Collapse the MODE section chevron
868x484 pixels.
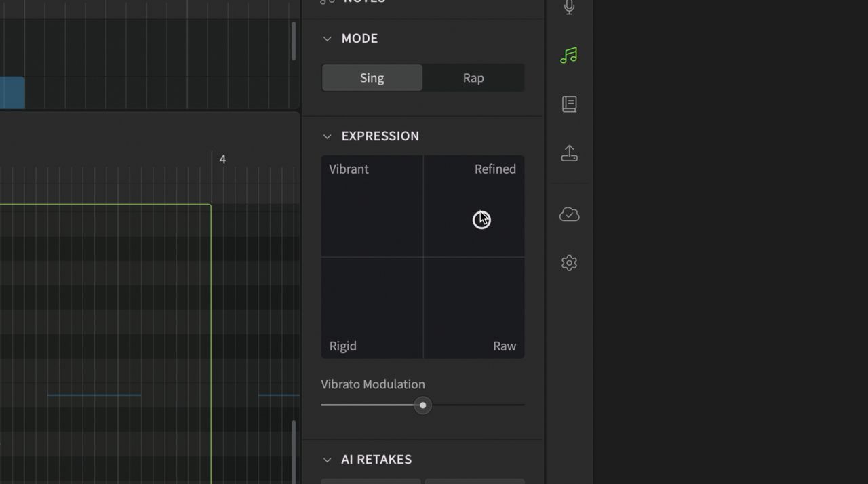[x=328, y=39]
